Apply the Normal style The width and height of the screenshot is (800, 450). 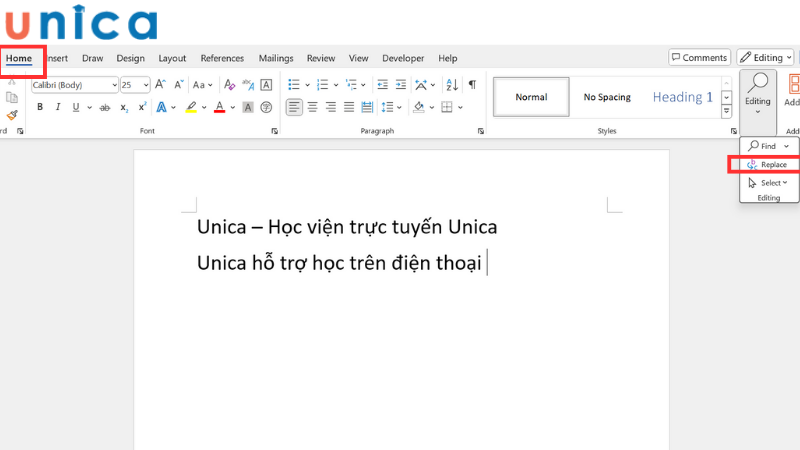(531, 97)
